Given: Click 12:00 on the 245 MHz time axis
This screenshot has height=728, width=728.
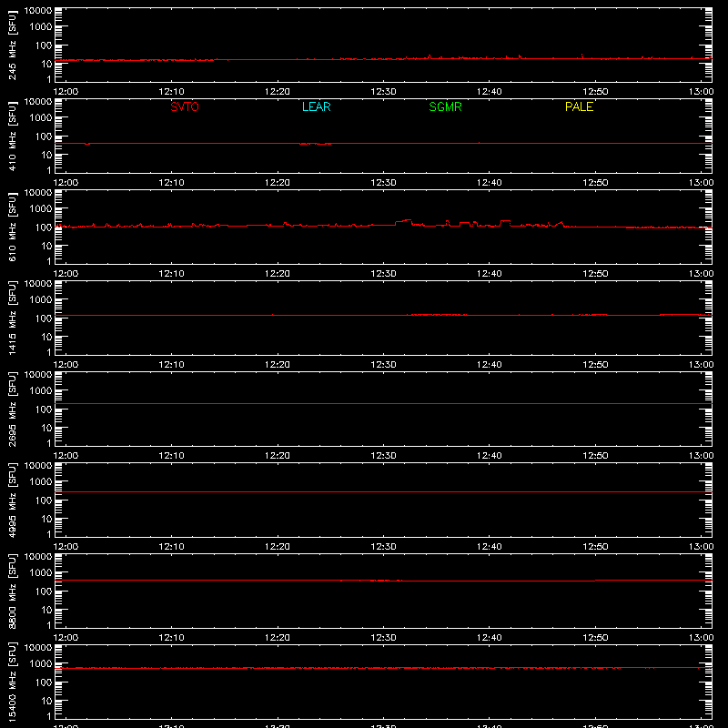Looking at the screenshot, I should [66, 92].
